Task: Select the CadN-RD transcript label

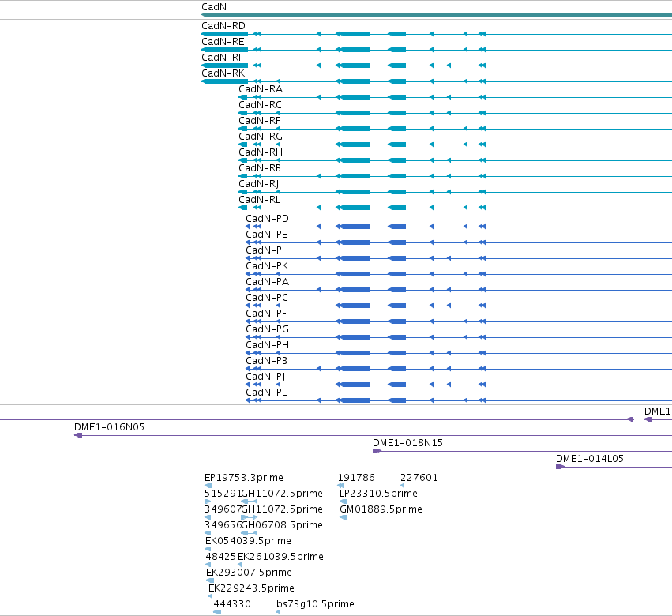Action: [223, 26]
